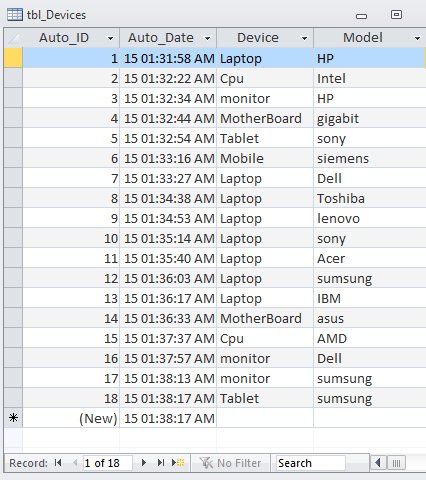The height and width of the screenshot is (480, 426).
Task: Click the AMD model cell
Action: [370, 338]
